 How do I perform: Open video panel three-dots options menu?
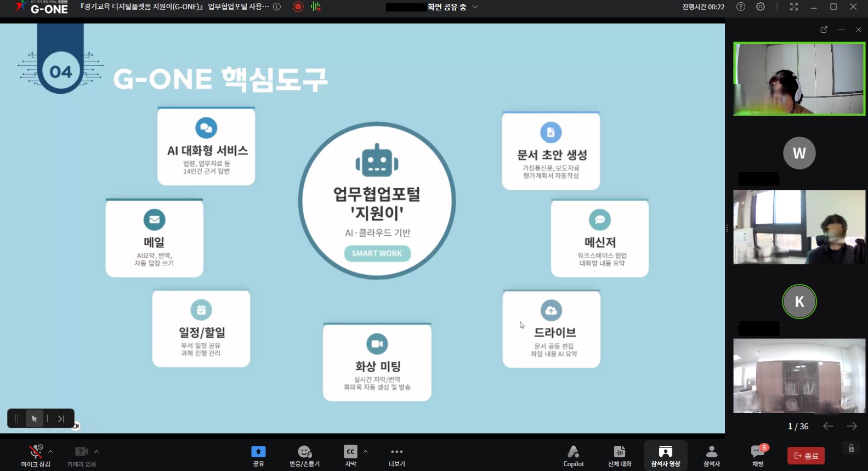click(x=841, y=30)
